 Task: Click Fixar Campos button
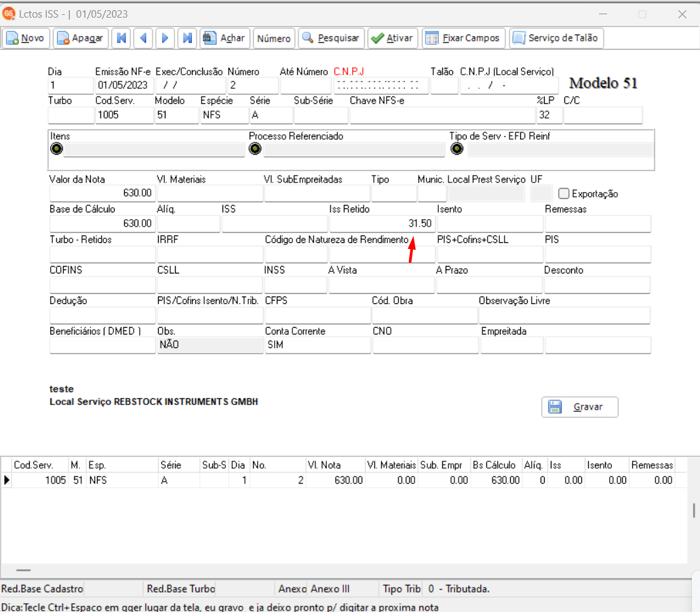(x=463, y=38)
